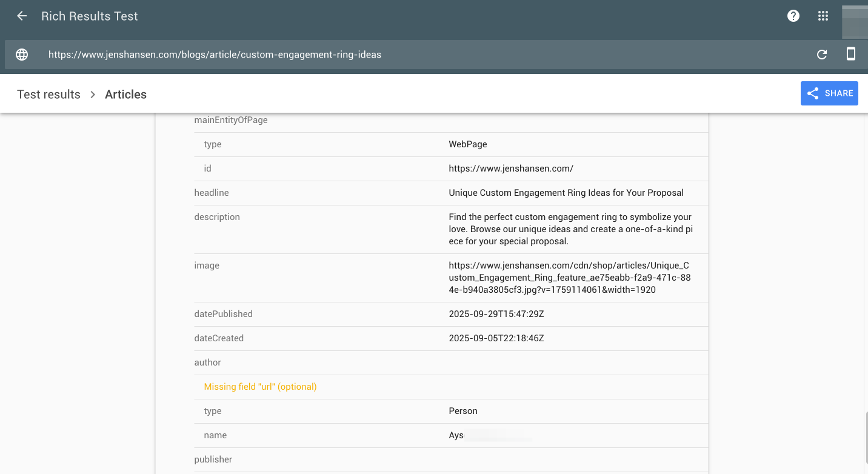Click the globe icon in the URL bar

pyautogui.click(x=21, y=54)
